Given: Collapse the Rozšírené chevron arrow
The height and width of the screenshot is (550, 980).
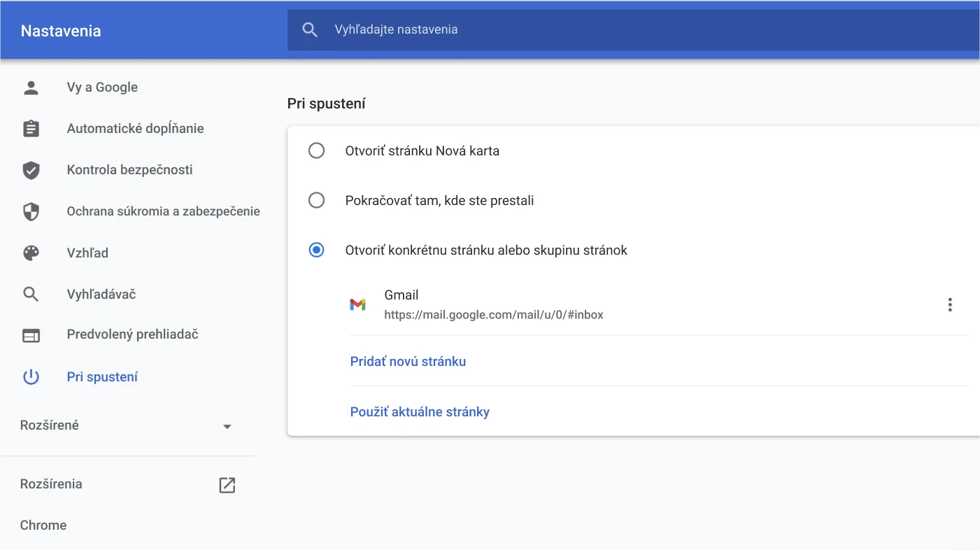Looking at the screenshot, I should 227,425.
